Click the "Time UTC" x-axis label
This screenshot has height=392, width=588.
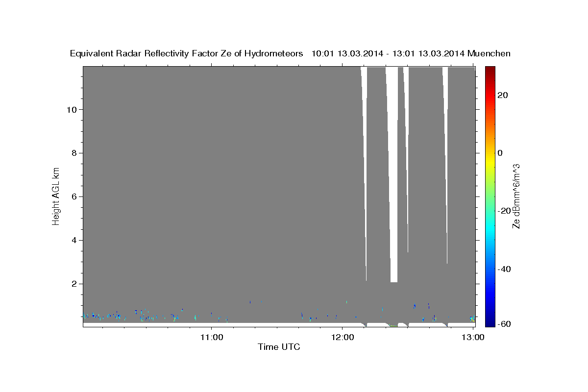pyautogui.click(x=279, y=347)
